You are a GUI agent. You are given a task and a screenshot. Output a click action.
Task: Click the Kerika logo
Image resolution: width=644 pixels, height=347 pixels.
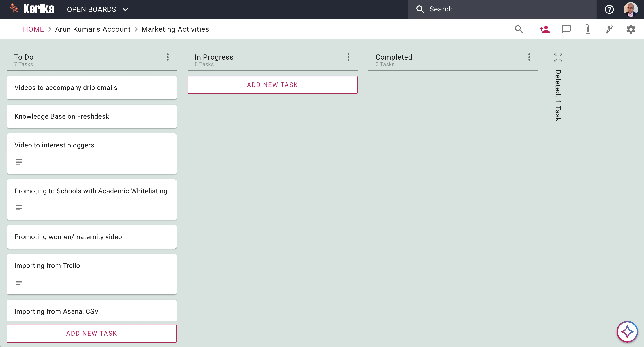tap(31, 9)
